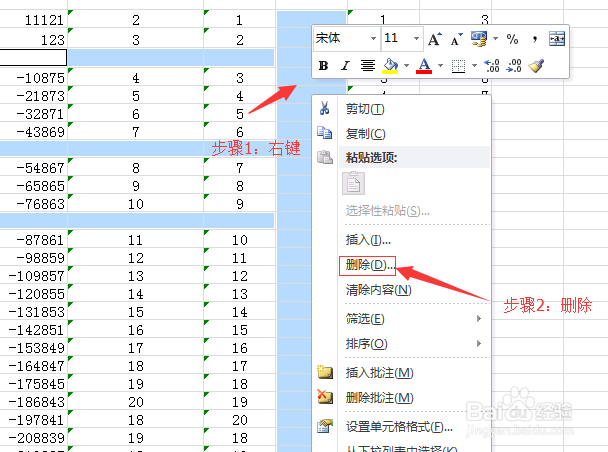
Task: Decrease font size with small A
Action: coord(456,39)
